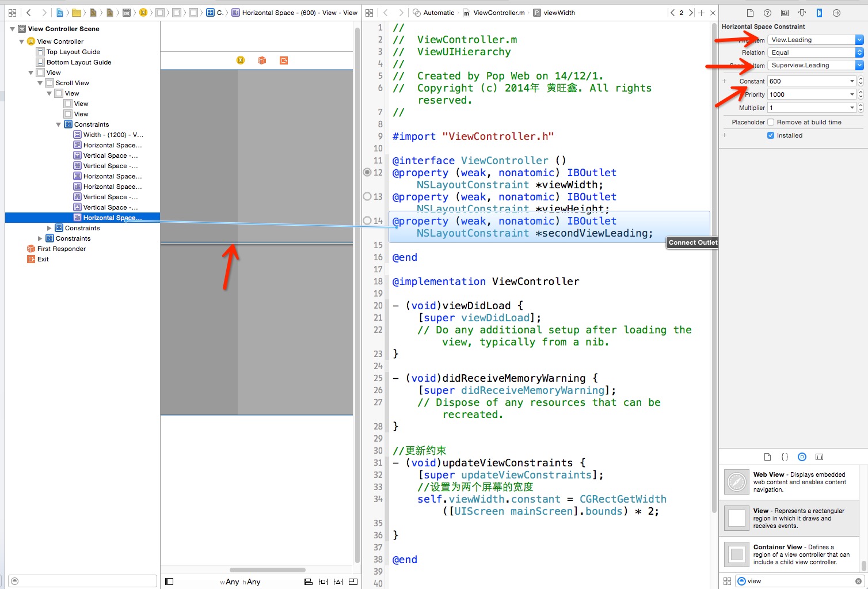Open the Connections inspector arrow icon
Viewport: 868px width, 589px height.
(837, 13)
